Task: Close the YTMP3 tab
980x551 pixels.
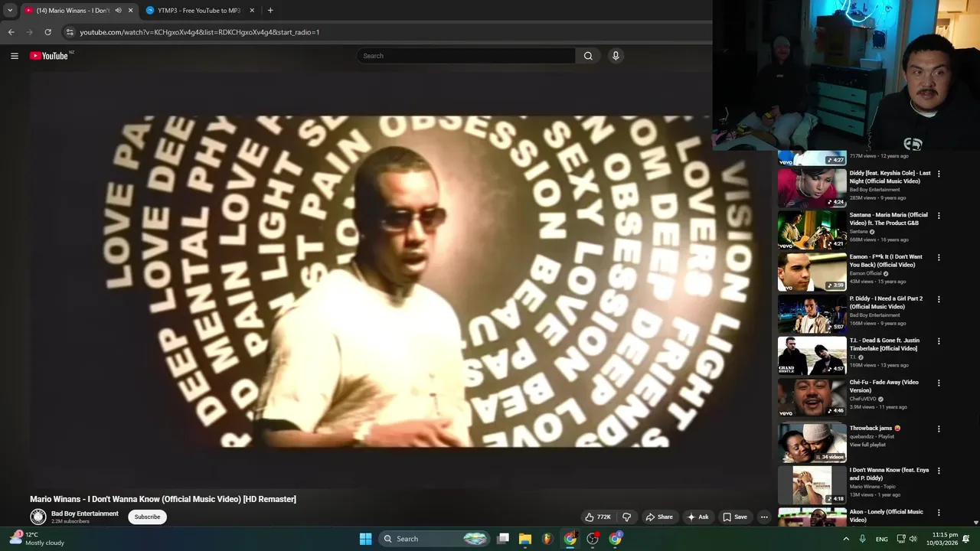Action: (252, 11)
